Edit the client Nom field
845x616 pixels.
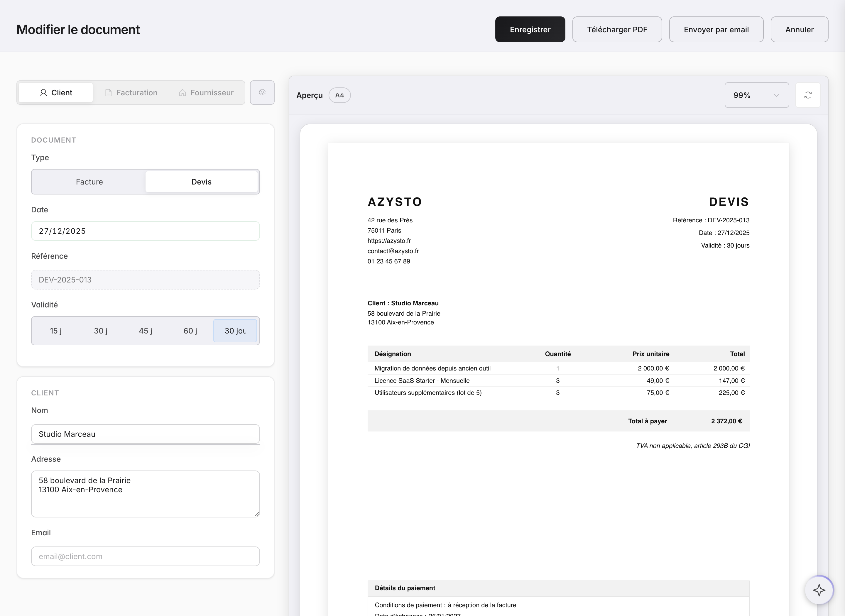tap(146, 434)
